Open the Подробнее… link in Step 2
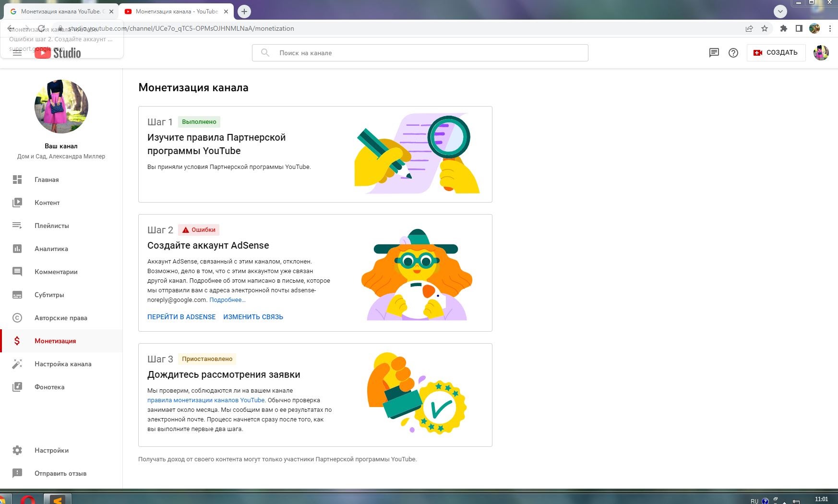 [227, 300]
